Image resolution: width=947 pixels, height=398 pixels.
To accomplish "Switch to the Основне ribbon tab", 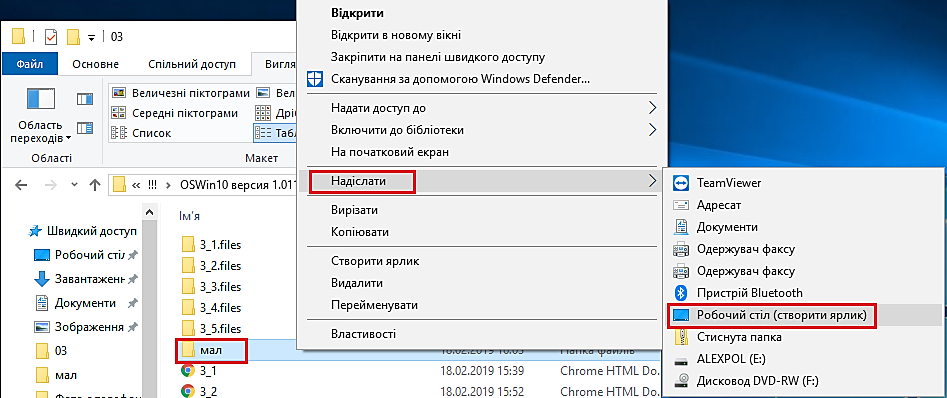I will coord(95,65).
